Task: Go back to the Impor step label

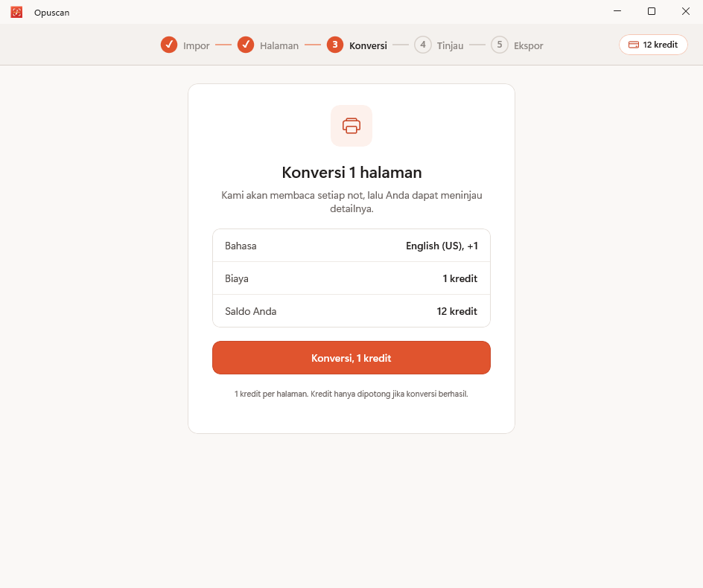Action: (197, 45)
